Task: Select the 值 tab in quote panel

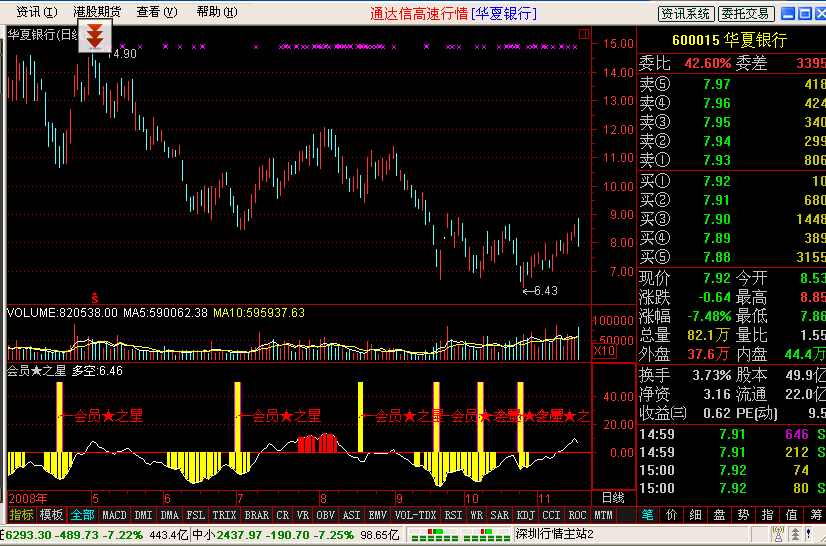Action: (x=792, y=515)
